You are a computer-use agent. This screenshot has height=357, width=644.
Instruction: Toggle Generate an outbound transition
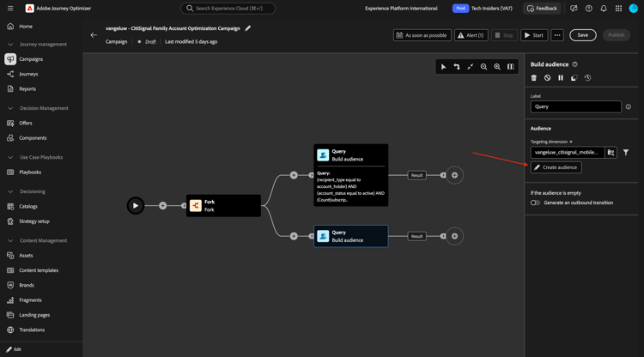click(535, 203)
